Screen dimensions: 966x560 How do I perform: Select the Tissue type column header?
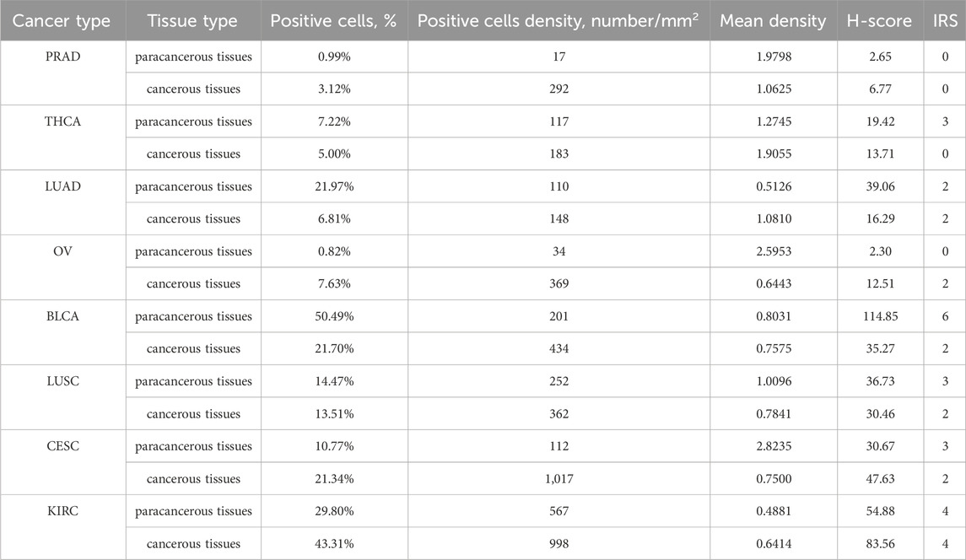[x=192, y=21]
